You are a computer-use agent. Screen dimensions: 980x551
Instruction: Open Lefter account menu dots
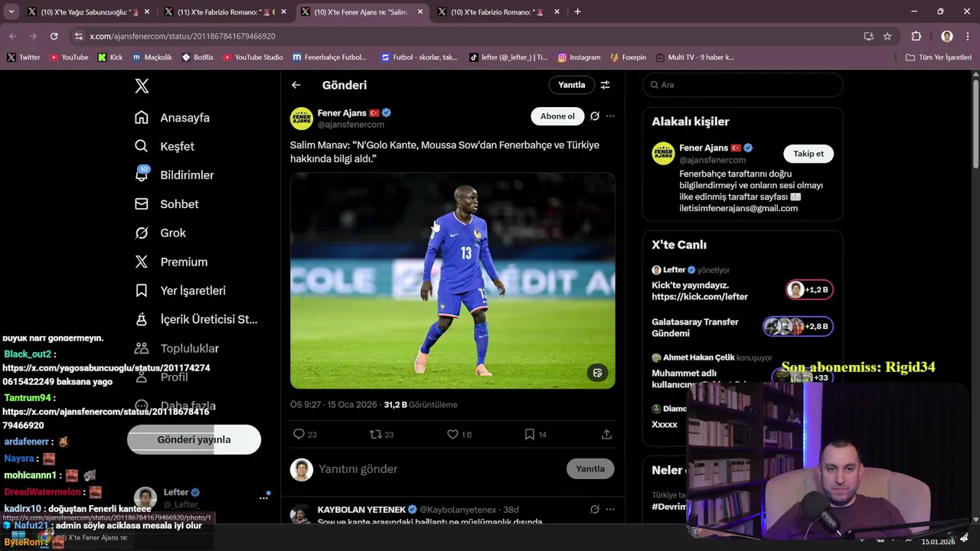coord(263,497)
